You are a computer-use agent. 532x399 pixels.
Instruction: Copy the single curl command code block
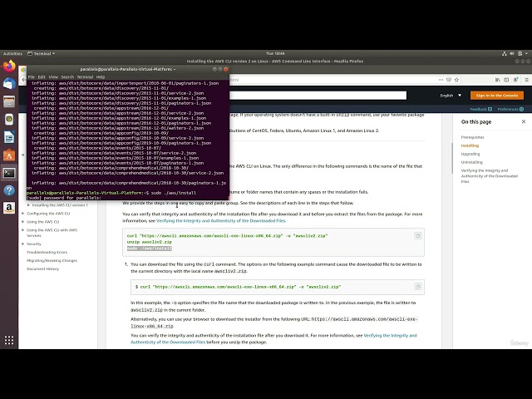pyautogui.click(x=418, y=287)
